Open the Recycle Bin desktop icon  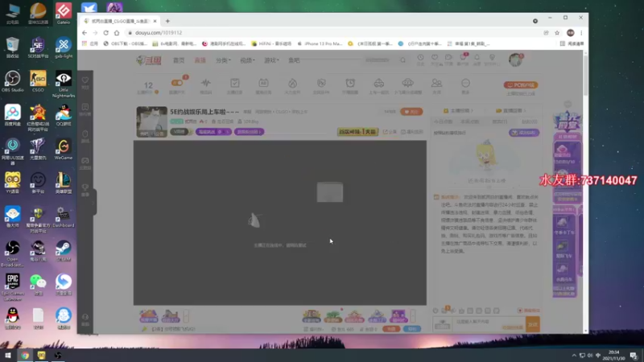click(12, 47)
